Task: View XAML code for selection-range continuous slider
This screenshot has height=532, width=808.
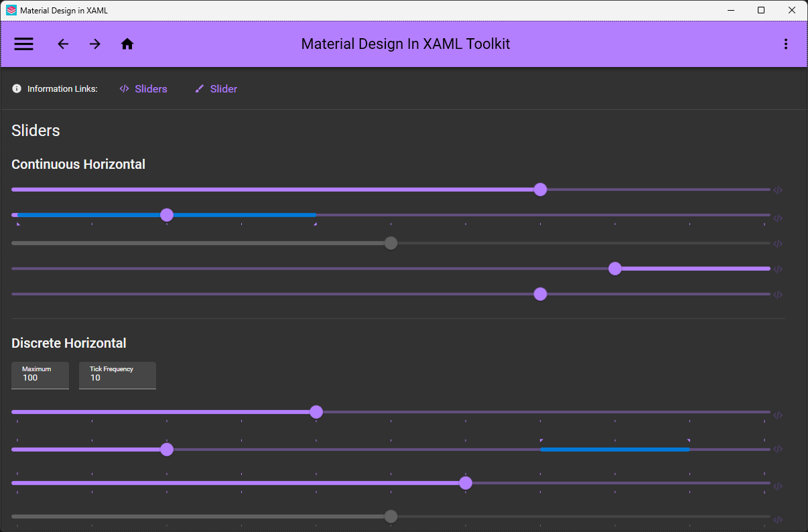Action: [778, 218]
